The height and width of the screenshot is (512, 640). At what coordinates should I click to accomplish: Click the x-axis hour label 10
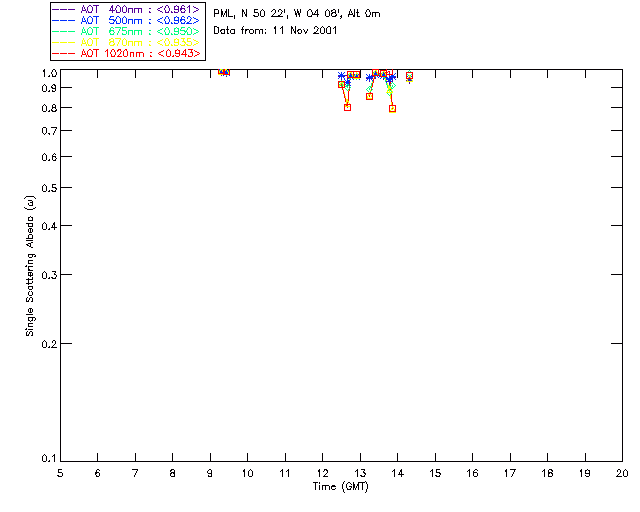tap(247, 473)
